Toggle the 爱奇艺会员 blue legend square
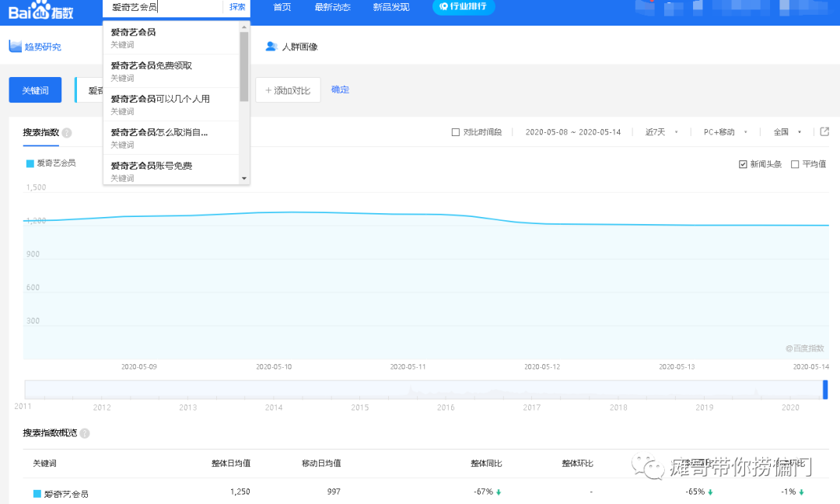The image size is (840, 504). [x=30, y=163]
